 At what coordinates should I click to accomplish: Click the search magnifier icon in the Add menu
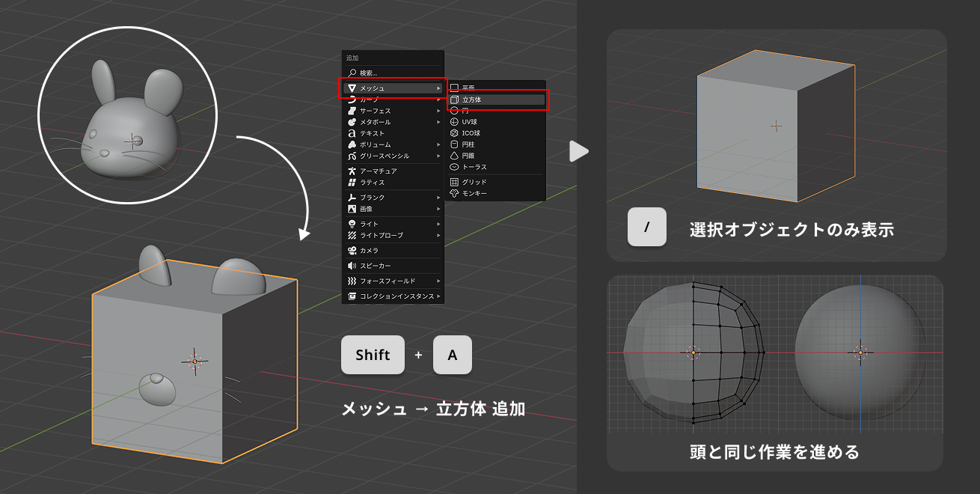(352, 73)
